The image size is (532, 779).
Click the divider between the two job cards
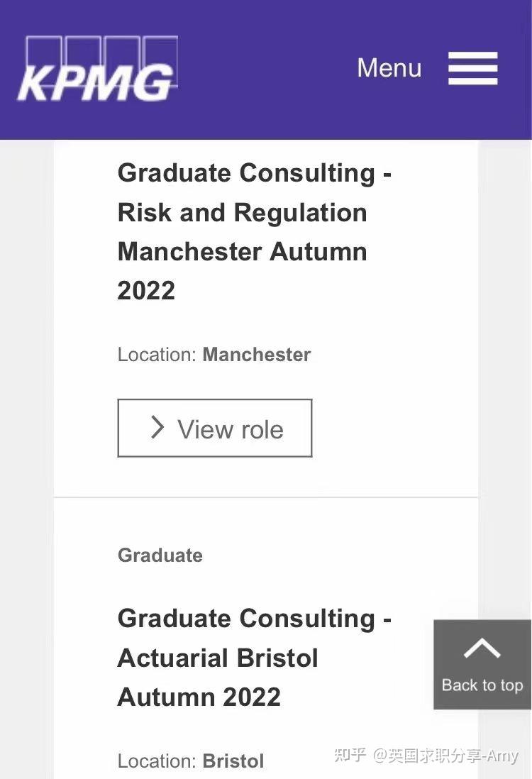coord(266,497)
